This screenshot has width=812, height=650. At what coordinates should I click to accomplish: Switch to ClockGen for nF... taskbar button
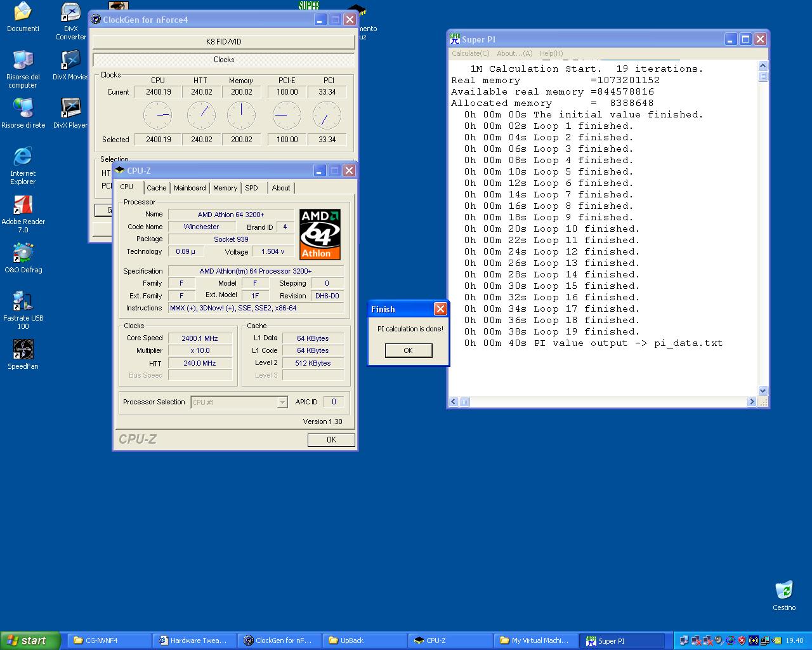(x=280, y=640)
